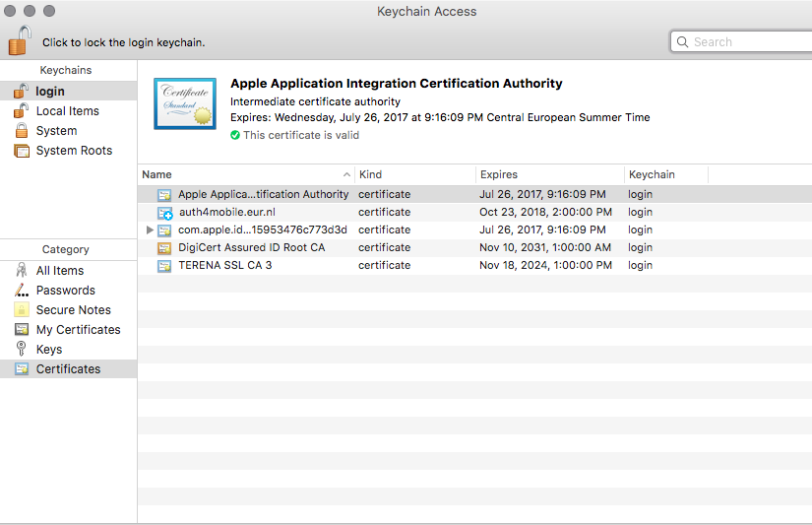Screen dimensions: 812x525
Task: Select the System Roots keychain folder icon
Action: click(x=21, y=151)
